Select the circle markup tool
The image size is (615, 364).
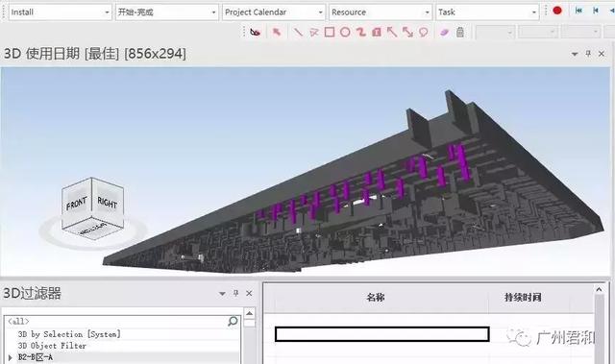345,32
